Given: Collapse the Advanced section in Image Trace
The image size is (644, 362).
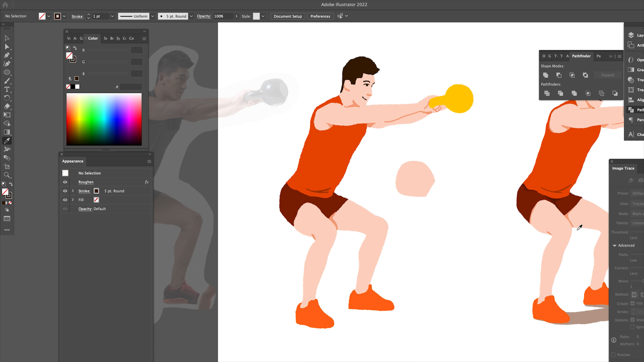Looking at the screenshot, I should 614,246.
